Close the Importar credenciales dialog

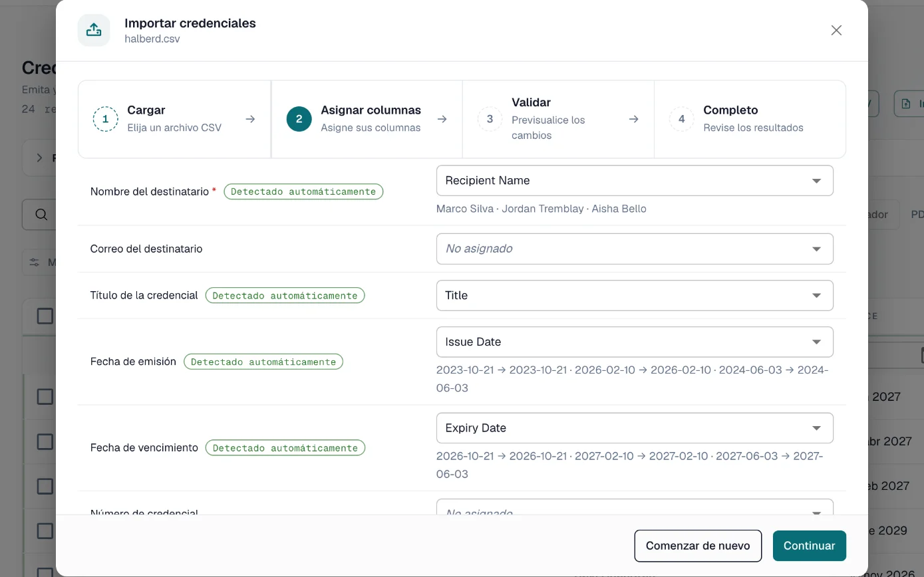point(836,30)
